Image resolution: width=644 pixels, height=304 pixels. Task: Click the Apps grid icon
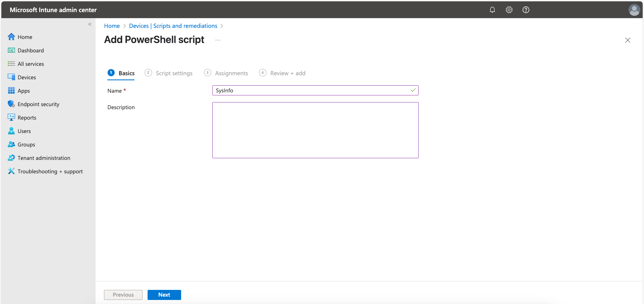11,90
